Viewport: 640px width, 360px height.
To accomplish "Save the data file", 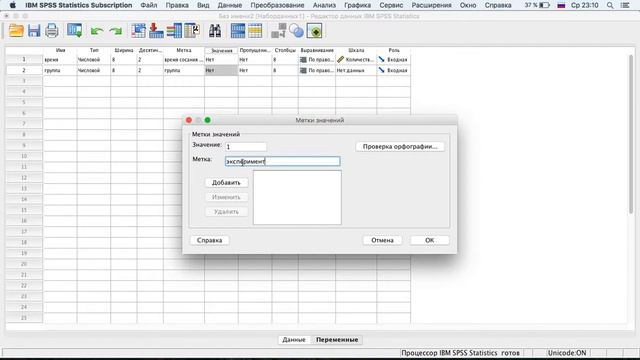I will (x=34, y=31).
